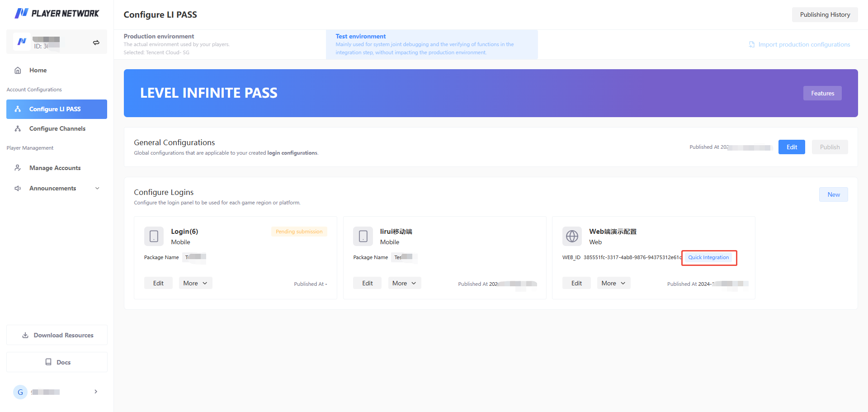Open the Docs page
The height and width of the screenshot is (412, 868).
(57, 362)
